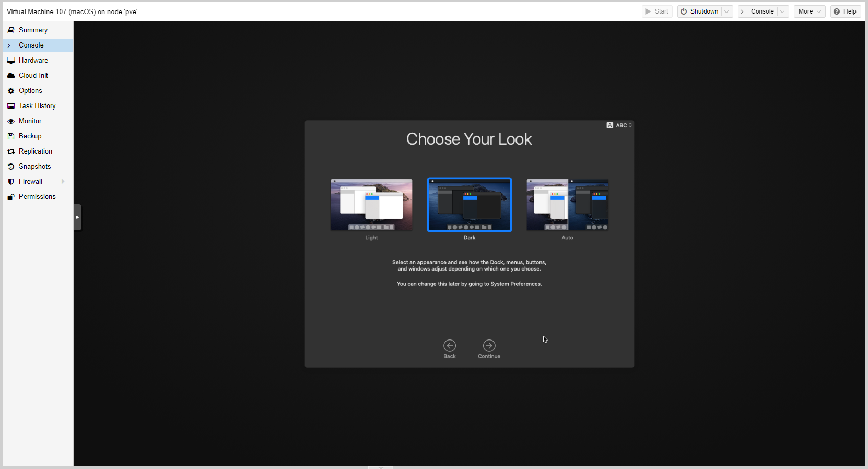The height and width of the screenshot is (469, 868).
Task: Click the Start button
Action: pyautogui.click(x=657, y=11)
